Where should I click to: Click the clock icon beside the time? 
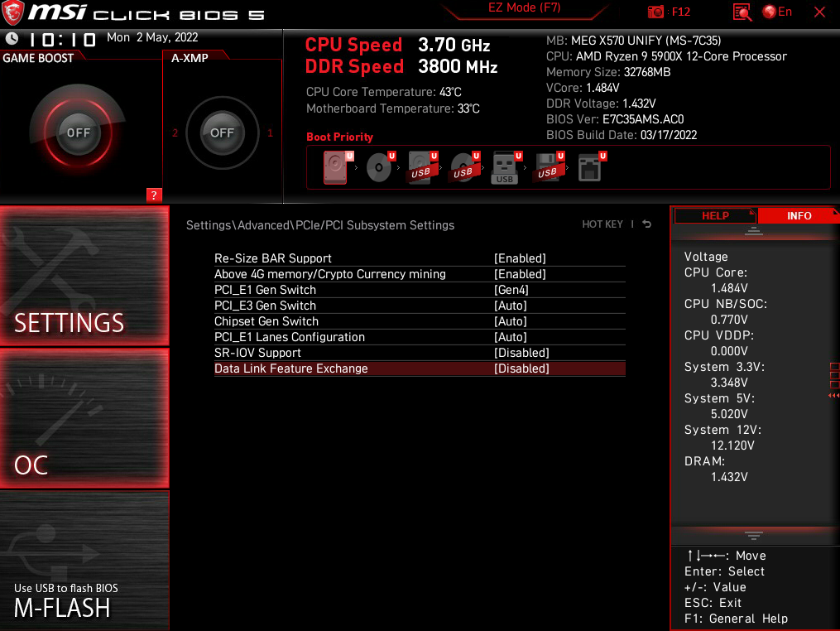pyautogui.click(x=12, y=39)
